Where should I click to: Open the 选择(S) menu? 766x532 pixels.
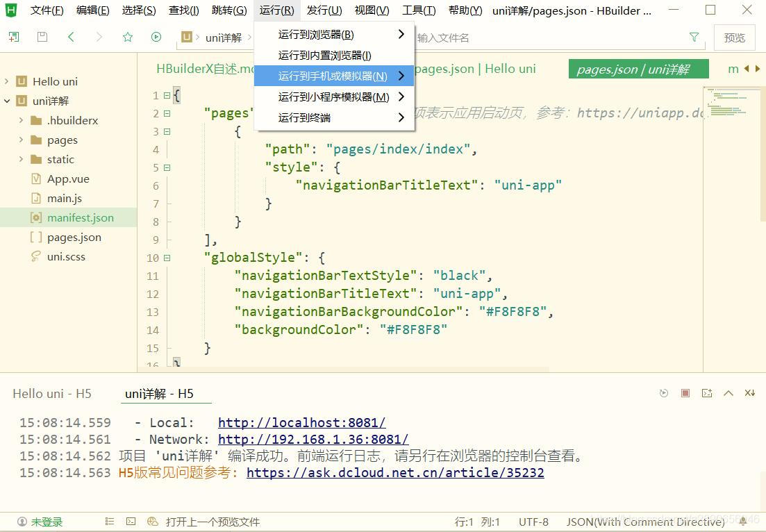139,10
